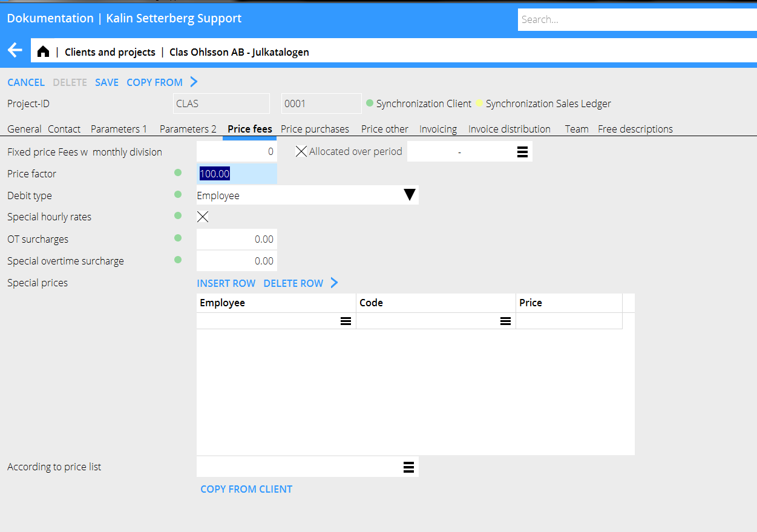Screen dimensions: 757x532
Task: Toggle the Allocated over period checkbox
Action: click(301, 151)
